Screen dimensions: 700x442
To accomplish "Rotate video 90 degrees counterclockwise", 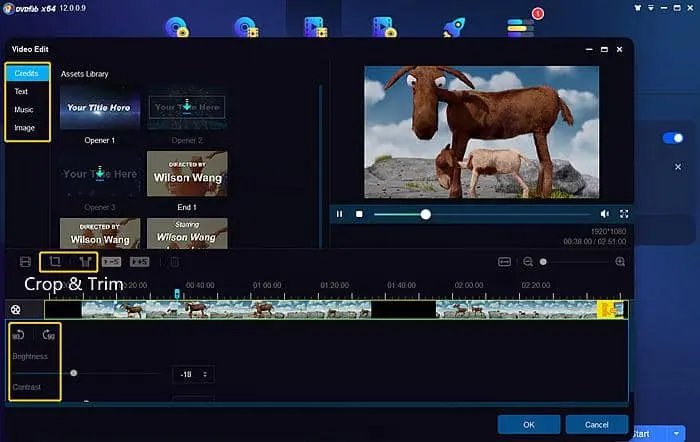I will (x=21, y=335).
